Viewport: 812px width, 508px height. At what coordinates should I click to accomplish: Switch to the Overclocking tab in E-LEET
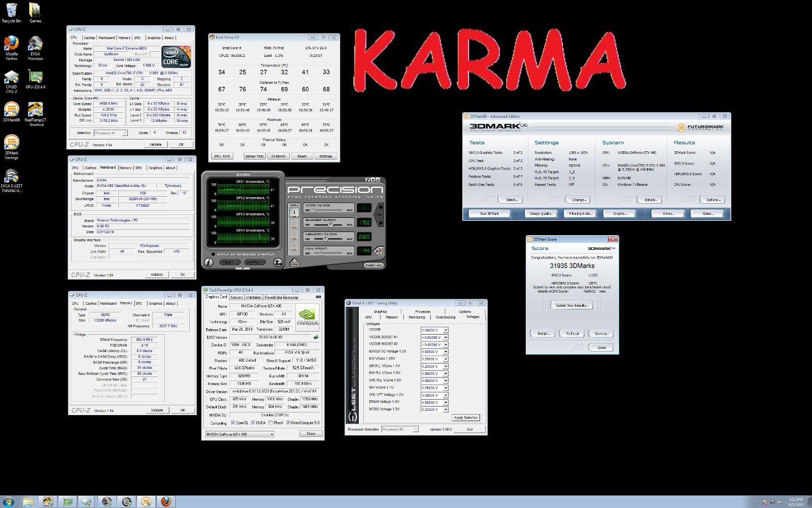[x=446, y=317]
